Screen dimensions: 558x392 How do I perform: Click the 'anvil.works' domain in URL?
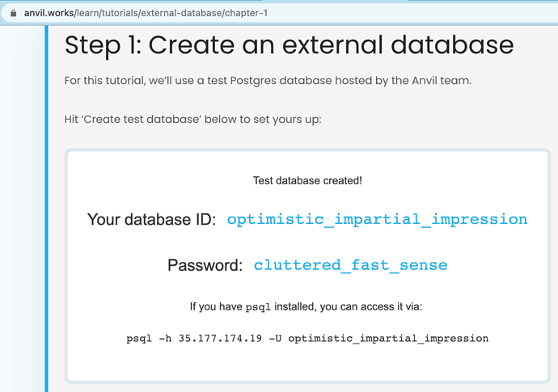(49, 13)
